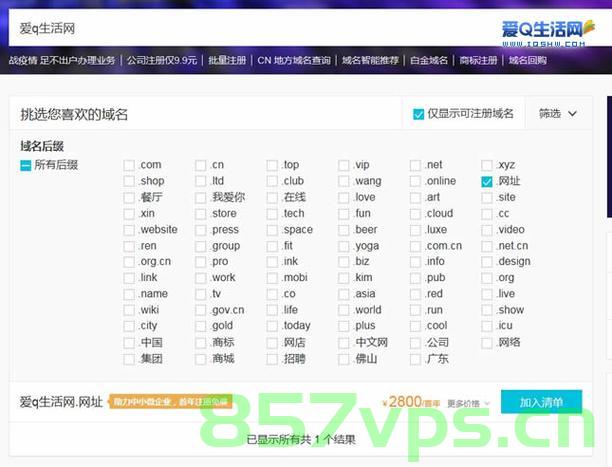Uncheck the .网址 suffix checkbox

487,182
